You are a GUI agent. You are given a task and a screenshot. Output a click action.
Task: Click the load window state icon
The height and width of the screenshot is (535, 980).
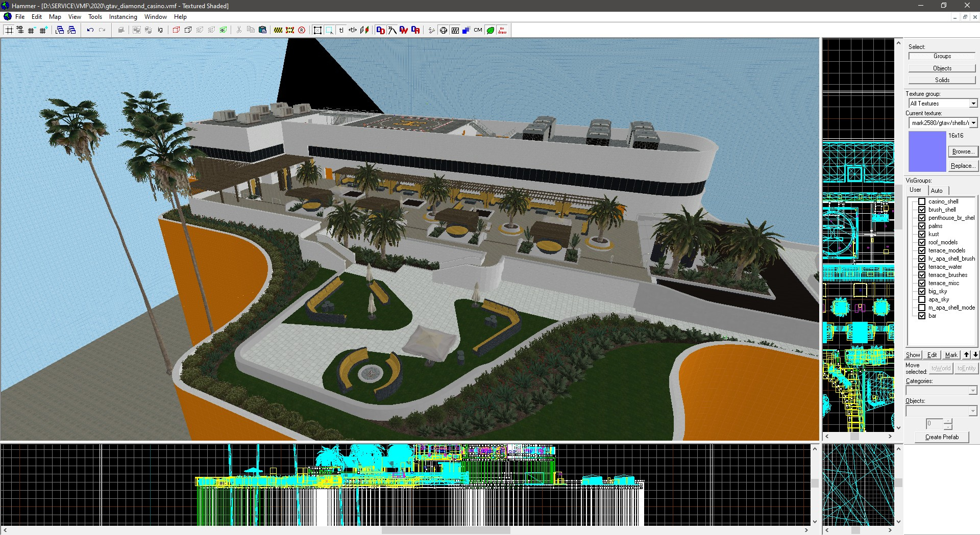tap(60, 30)
